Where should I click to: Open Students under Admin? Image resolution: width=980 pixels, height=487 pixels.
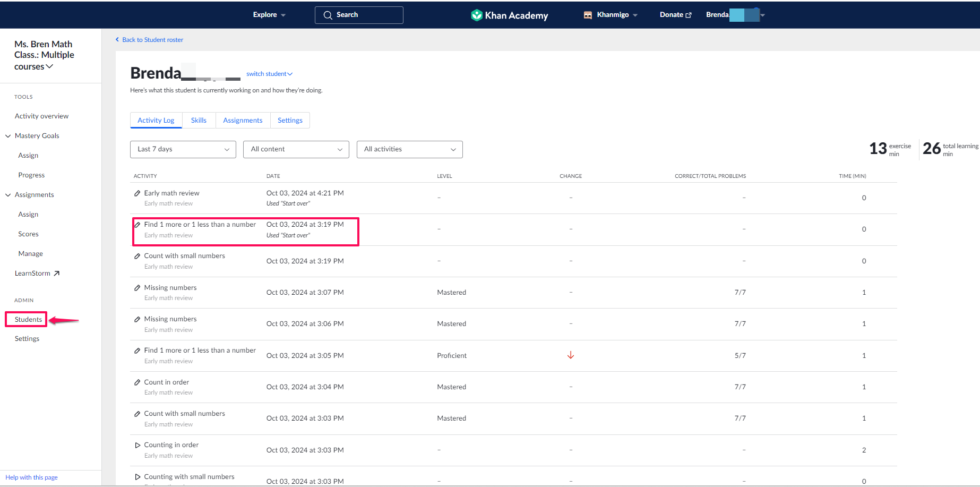click(28, 320)
